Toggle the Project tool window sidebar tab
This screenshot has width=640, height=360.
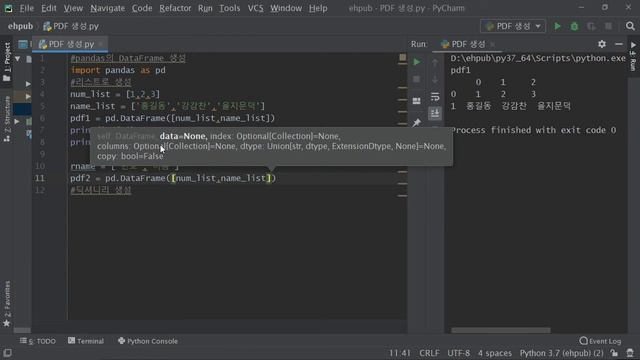coord(7,61)
